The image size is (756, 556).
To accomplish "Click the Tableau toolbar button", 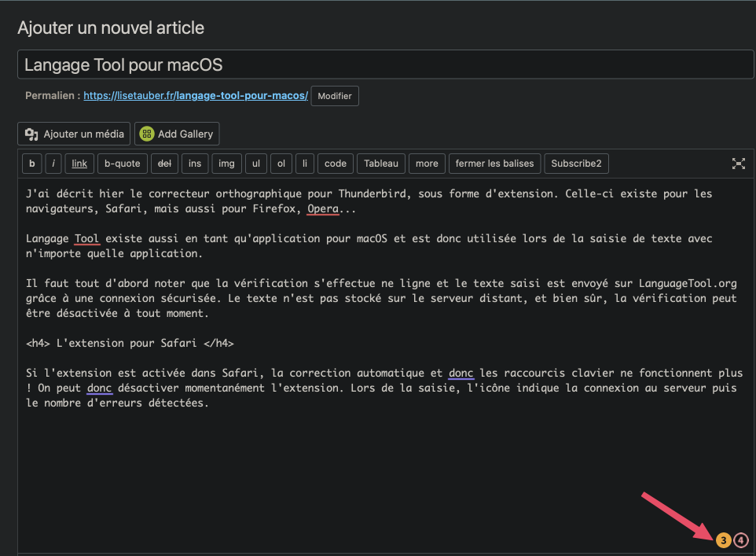I will (381, 164).
